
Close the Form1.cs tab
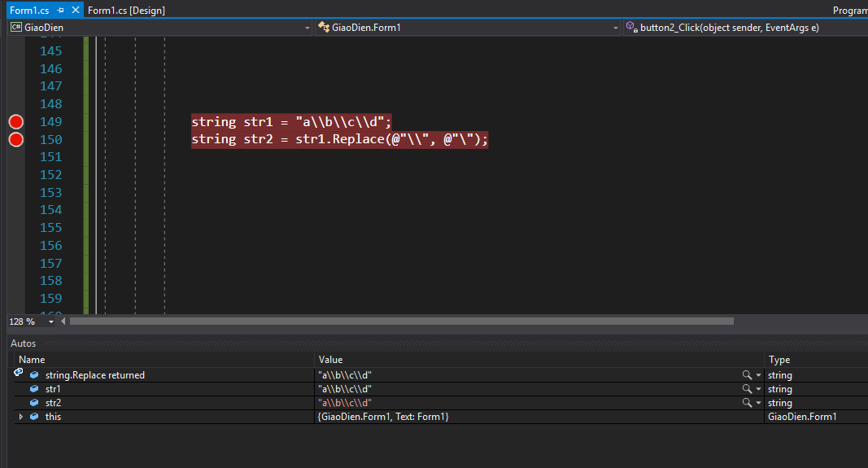[x=75, y=10]
